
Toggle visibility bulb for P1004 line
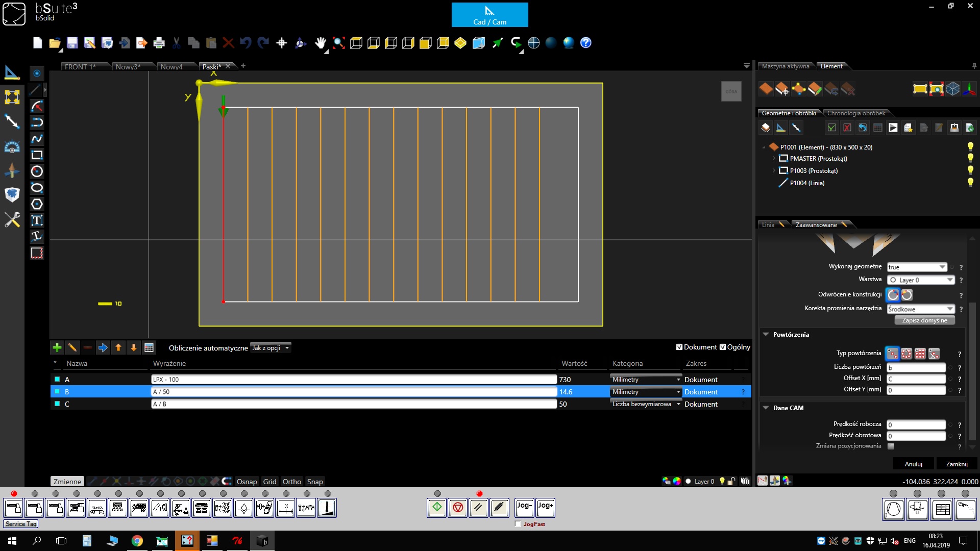coord(970,183)
